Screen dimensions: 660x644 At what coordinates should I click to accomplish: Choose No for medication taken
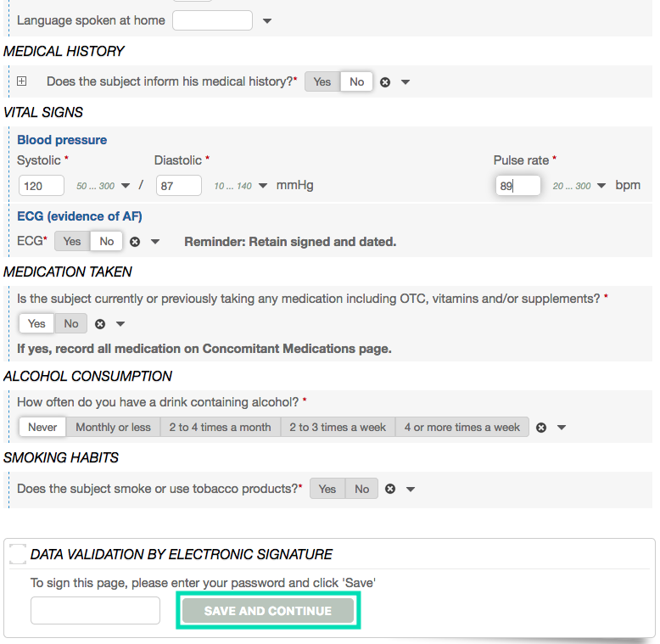point(71,324)
